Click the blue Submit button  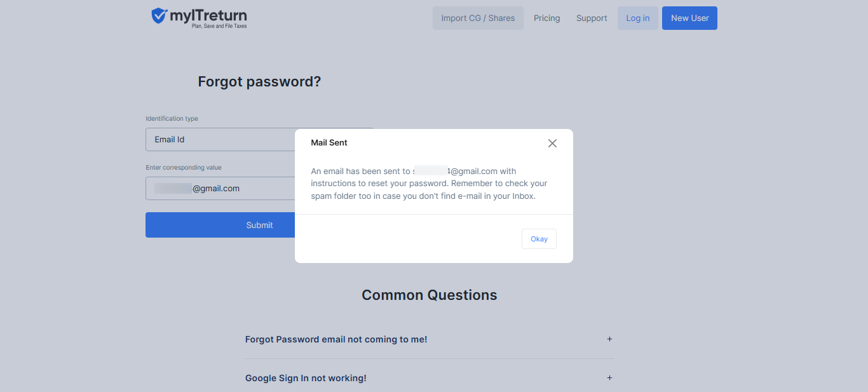[x=220, y=225]
